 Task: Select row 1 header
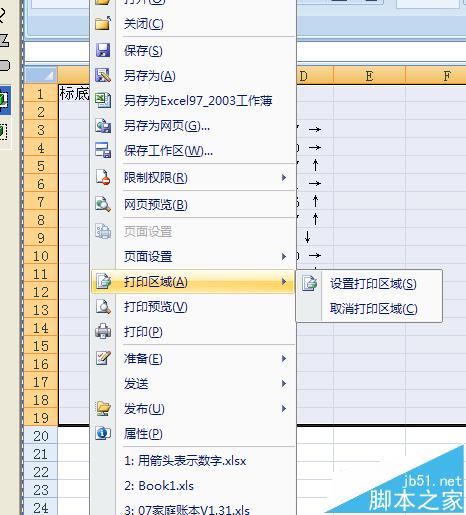coord(41,94)
